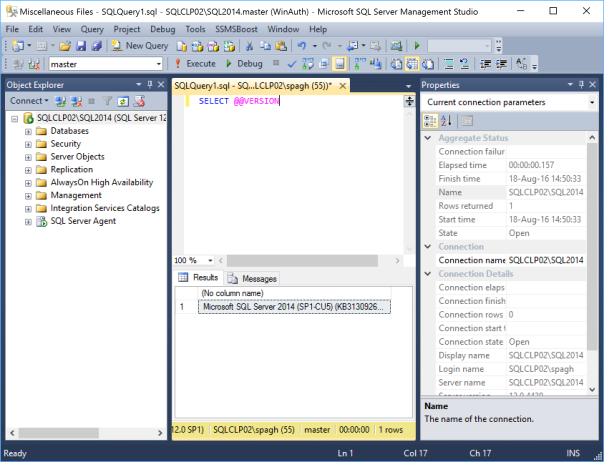Open the Query menu

[92, 30]
